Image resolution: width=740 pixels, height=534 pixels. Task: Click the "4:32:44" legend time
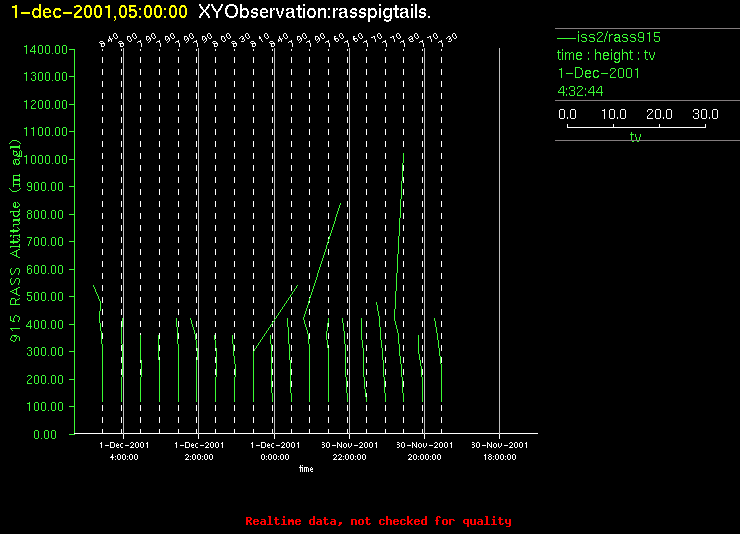pos(580,91)
